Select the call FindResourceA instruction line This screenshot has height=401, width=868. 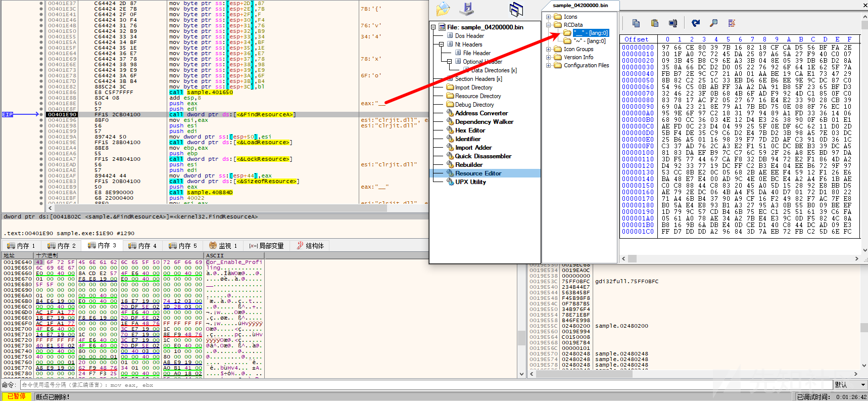coord(232,115)
